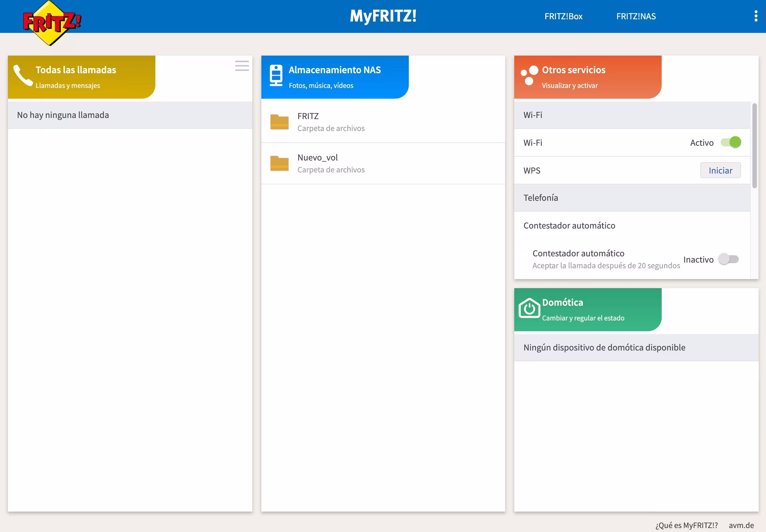
Task: Click the Otros servicios panel scrollbar
Action: pos(754,146)
